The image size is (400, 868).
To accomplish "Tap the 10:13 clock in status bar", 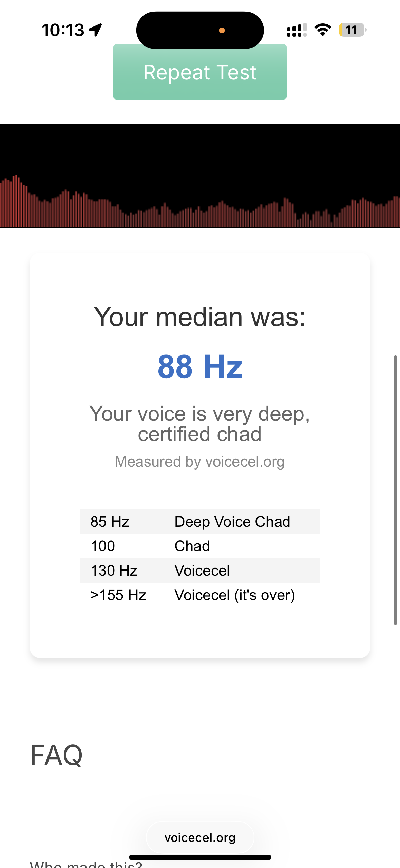I will click(63, 30).
